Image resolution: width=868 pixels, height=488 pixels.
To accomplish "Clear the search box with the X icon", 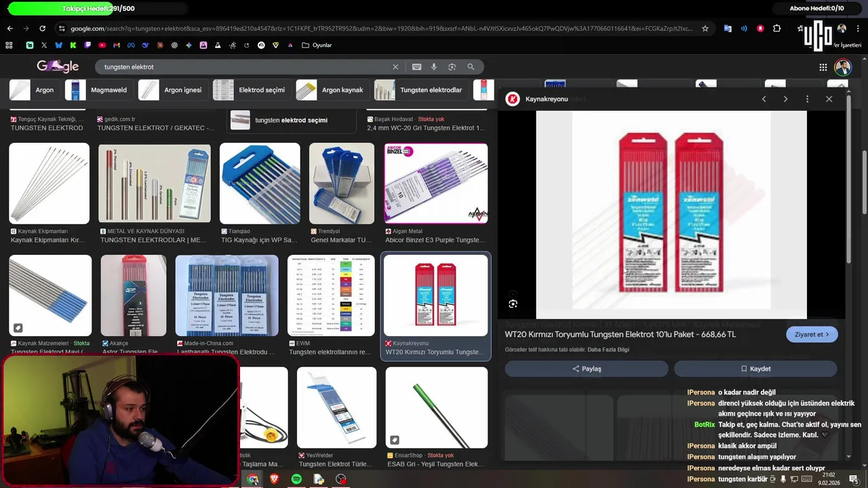I will [395, 67].
